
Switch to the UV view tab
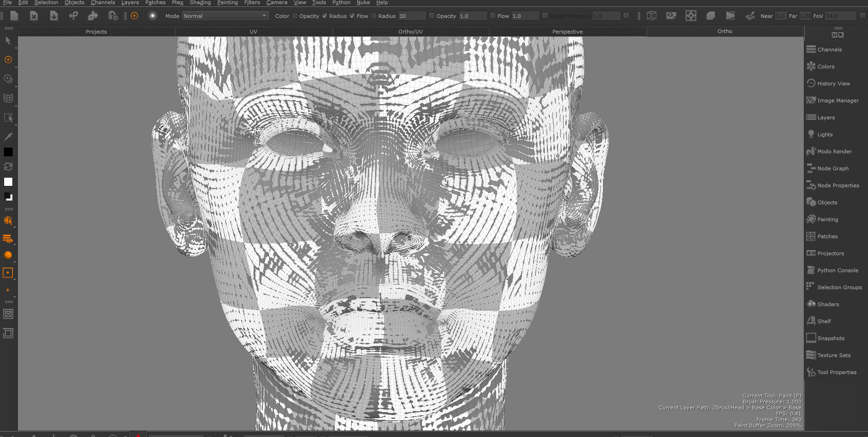(254, 32)
